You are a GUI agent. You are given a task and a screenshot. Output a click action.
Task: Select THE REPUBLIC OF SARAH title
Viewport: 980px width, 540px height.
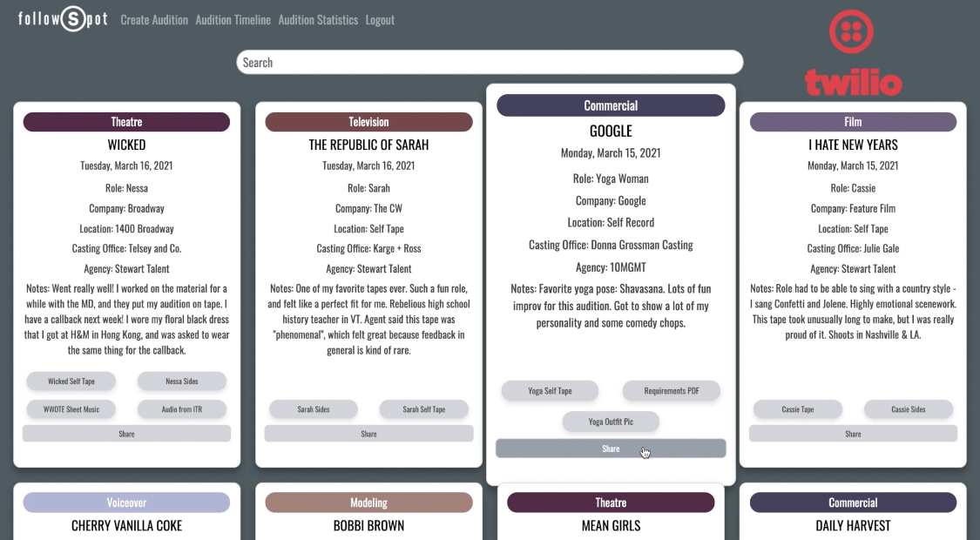[368, 145]
